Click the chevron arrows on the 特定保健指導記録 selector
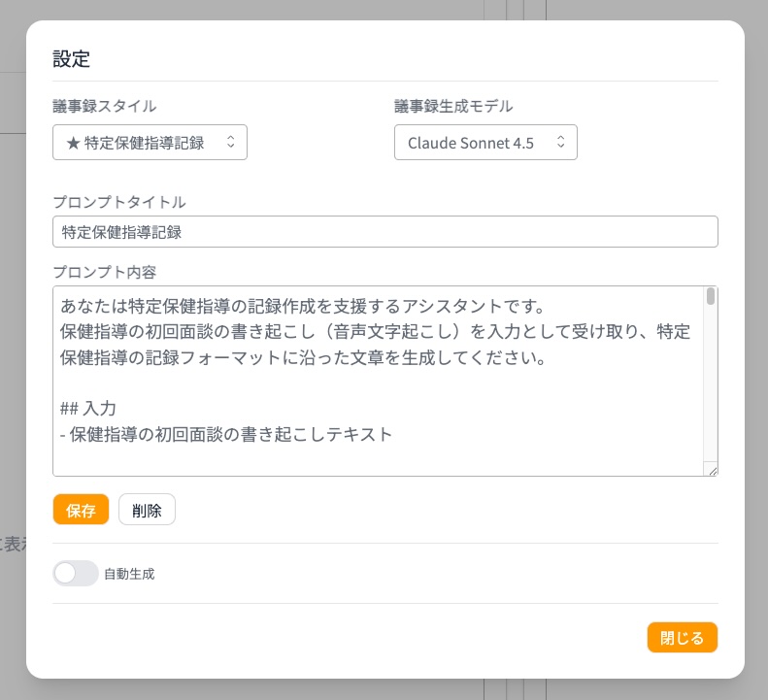The height and width of the screenshot is (700, 768). (x=230, y=143)
